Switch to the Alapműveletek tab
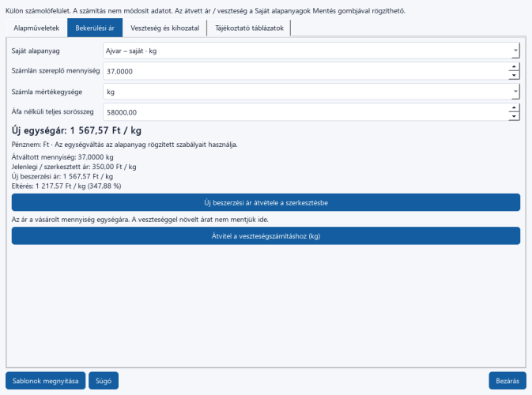Image resolution: width=532 pixels, height=395 pixels. click(x=36, y=28)
